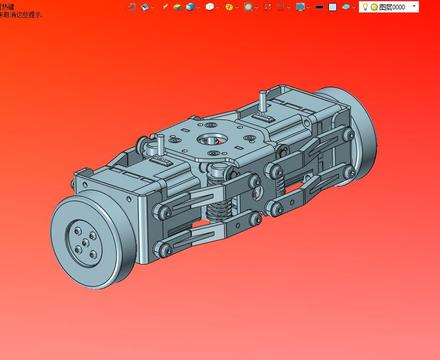
Task: Click the zoom-to-fit brackets icon
Action: point(267,7)
